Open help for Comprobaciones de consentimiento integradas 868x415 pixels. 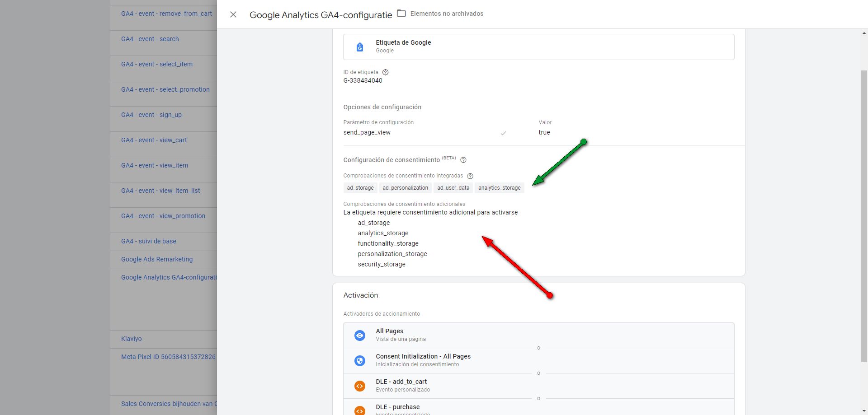pos(470,176)
